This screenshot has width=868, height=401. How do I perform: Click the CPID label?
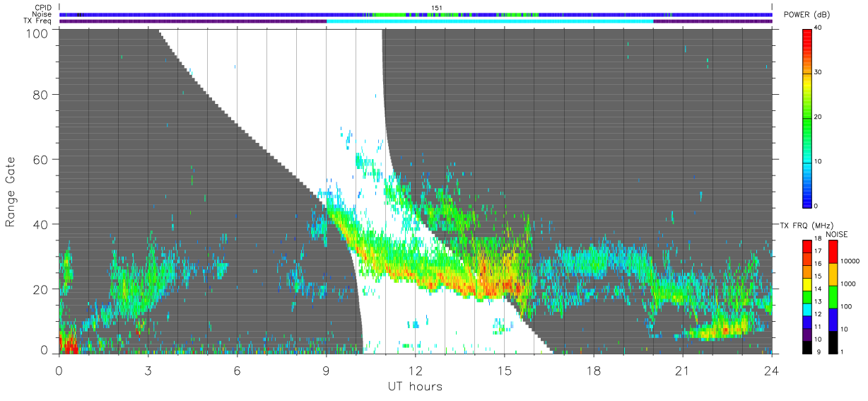[x=42, y=8]
